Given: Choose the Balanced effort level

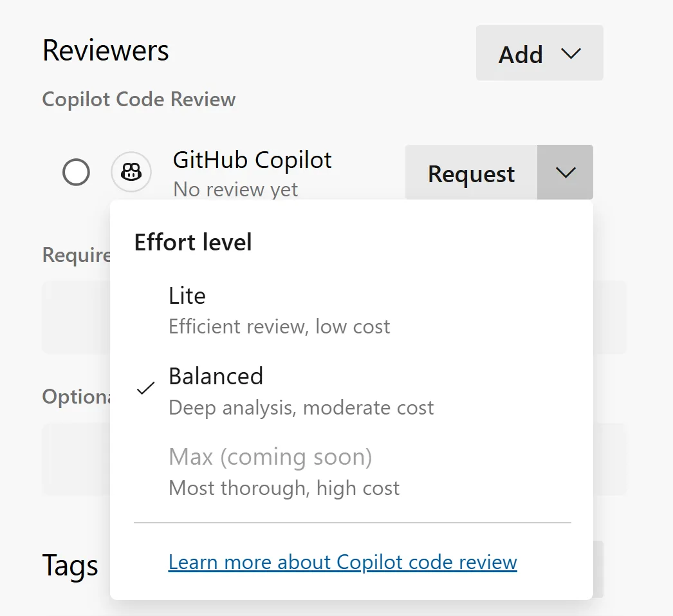Looking at the screenshot, I should (x=351, y=391).
